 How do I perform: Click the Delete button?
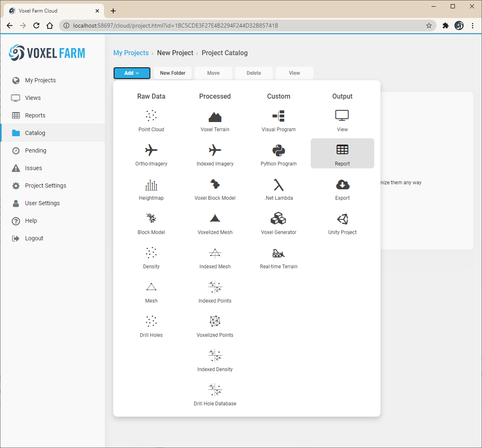pyautogui.click(x=254, y=73)
